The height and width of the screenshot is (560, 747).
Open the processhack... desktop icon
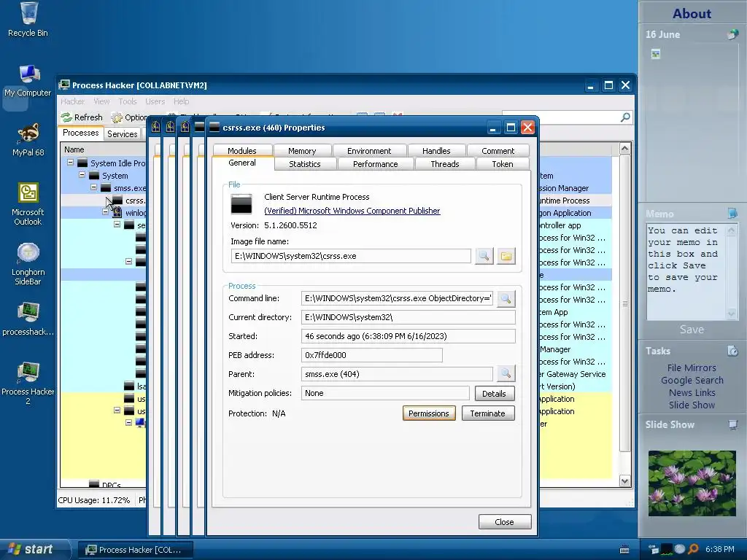(28, 319)
